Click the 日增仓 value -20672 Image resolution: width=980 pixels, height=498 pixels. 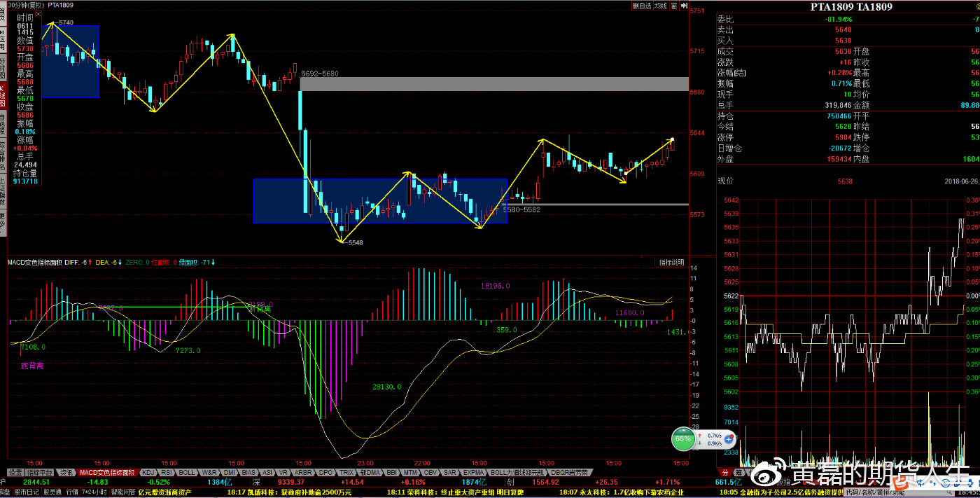click(x=840, y=148)
